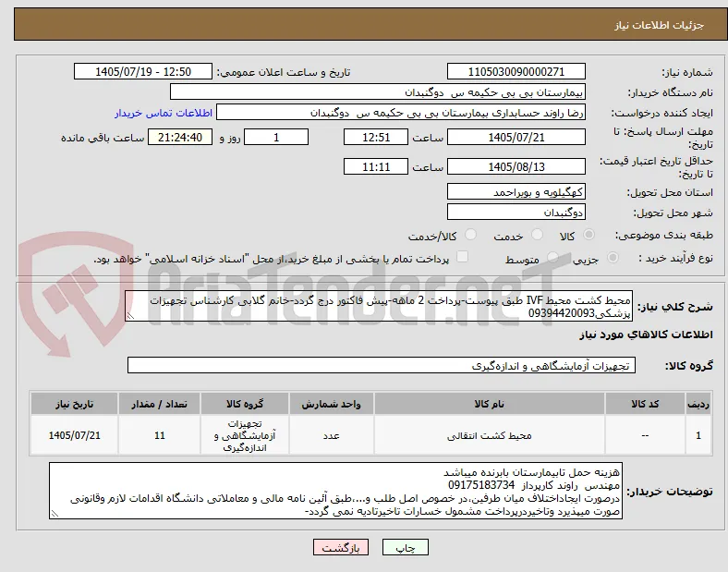Toggle the Islamic treasury payment checkbox
This screenshot has height=572, width=728.
tap(463, 257)
